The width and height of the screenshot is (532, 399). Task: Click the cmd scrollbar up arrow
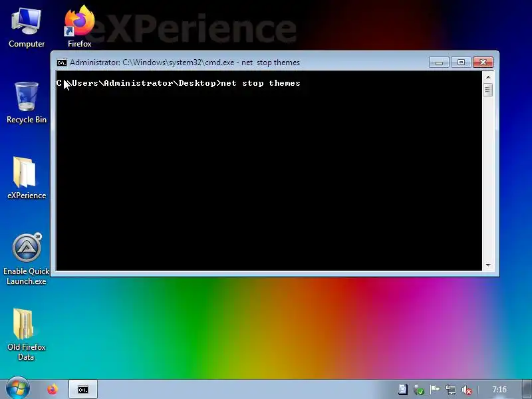point(488,77)
